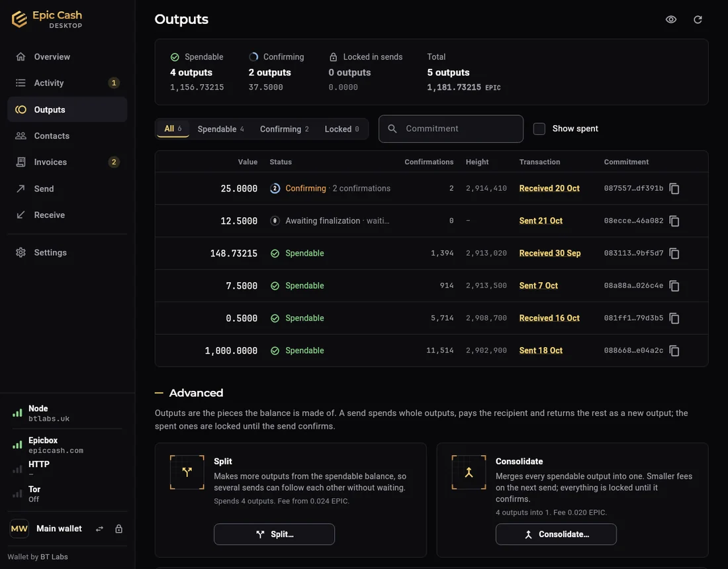The height and width of the screenshot is (569, 728).
Task: Copy commitment 087557…df391b
Action: (674, 188)
